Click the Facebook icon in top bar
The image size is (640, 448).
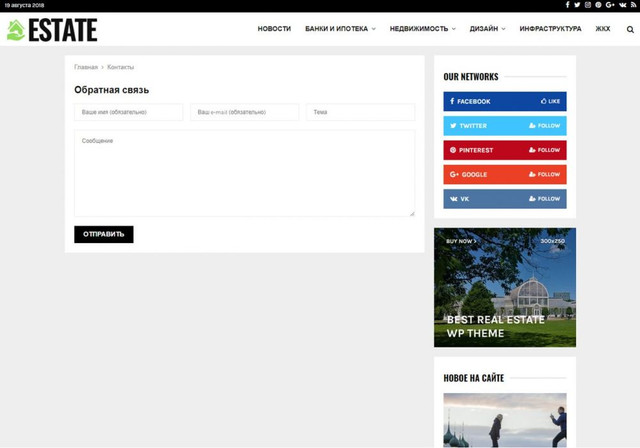567,5
